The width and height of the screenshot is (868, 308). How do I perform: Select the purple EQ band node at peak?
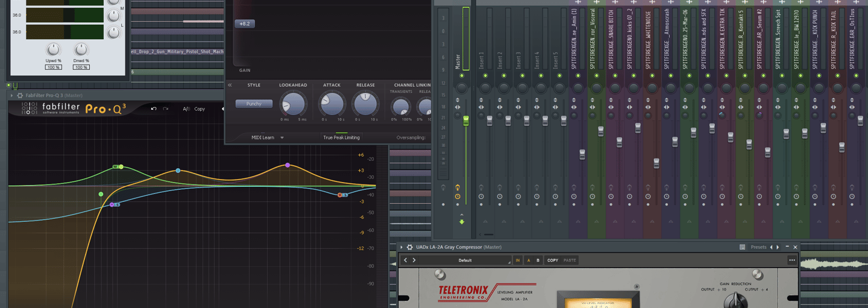click(x=288, y=165)
